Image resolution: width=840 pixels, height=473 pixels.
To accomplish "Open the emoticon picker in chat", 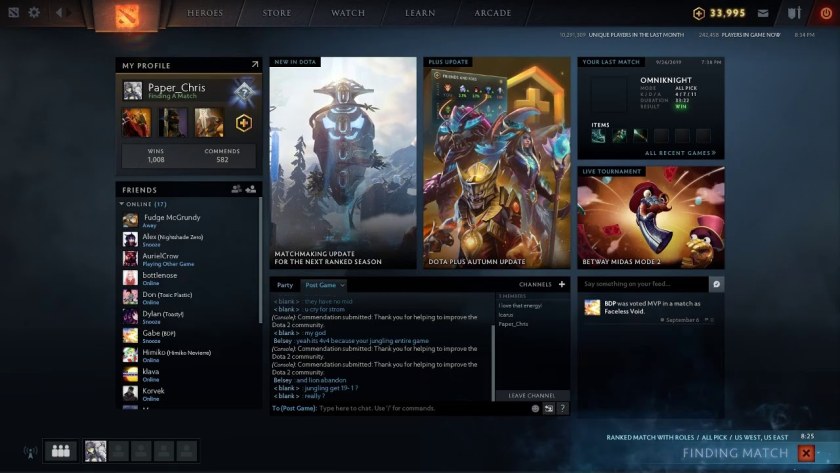I will point(535,408).
